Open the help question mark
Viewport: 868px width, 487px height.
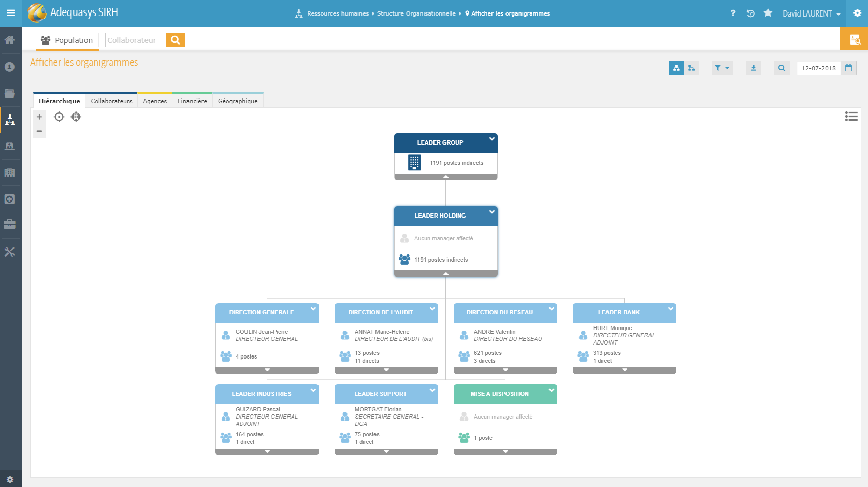pos(733,13)
